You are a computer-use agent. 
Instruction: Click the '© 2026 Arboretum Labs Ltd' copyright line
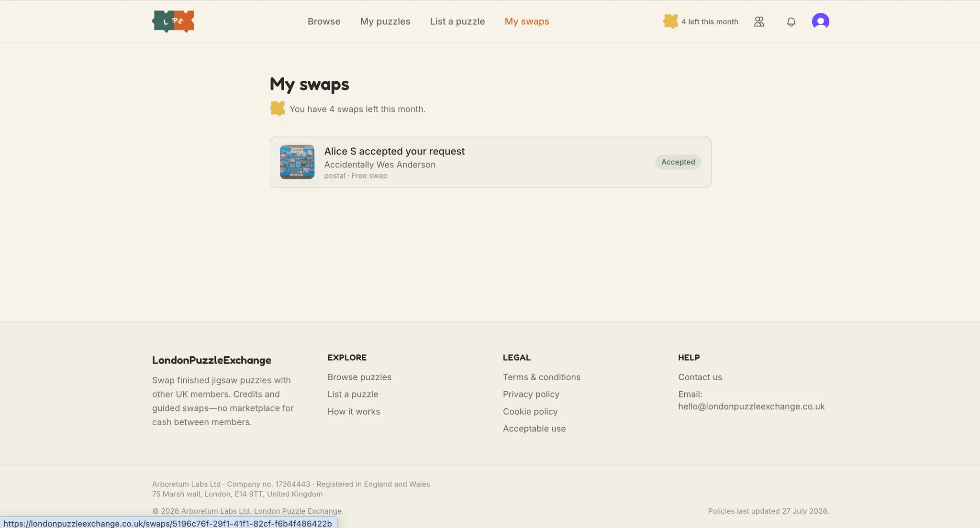tap(248, 511)
